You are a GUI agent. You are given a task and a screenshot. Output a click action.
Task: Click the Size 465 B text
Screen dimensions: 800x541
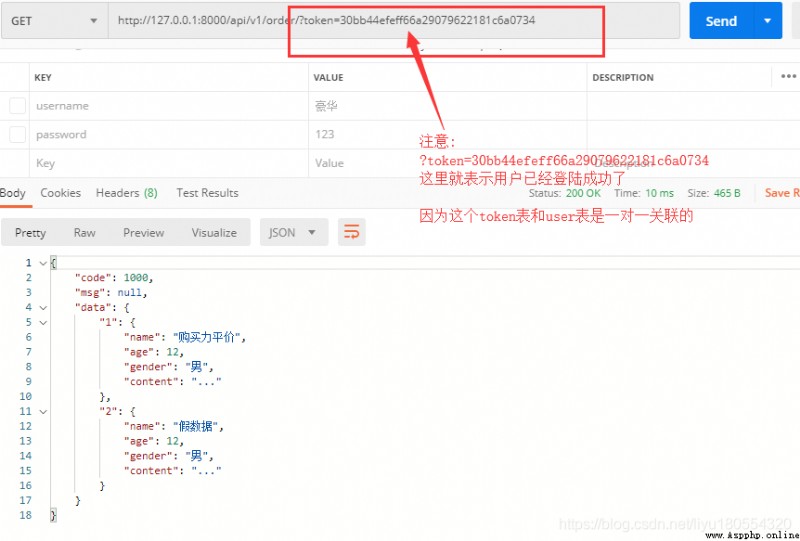click(714, 193)
